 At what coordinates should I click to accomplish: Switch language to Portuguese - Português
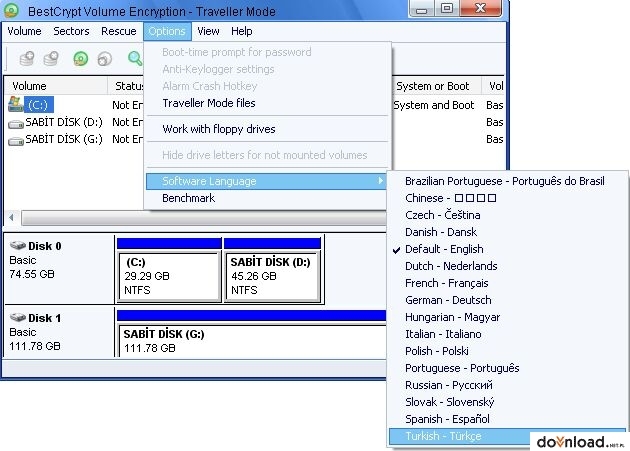[x=507, y=368]
